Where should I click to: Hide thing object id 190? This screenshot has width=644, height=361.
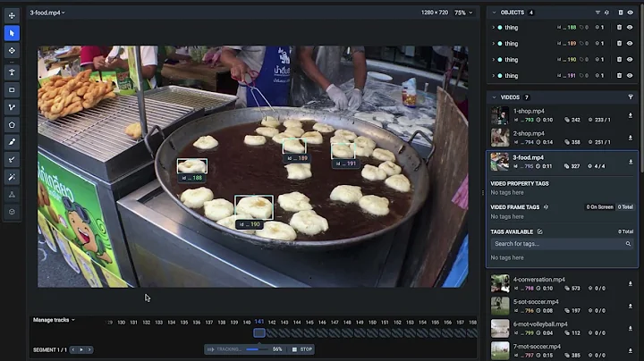point(630,60)
